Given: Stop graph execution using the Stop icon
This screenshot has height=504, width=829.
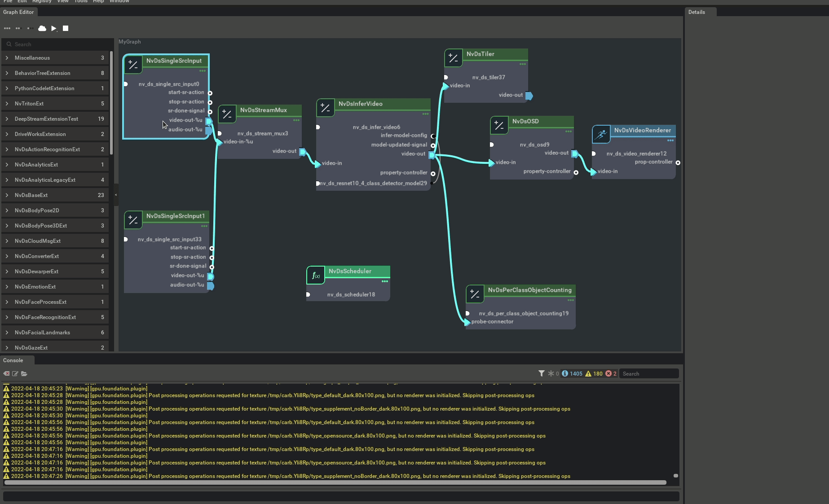Looking at the screenshot, I should pyautogui.click(x=65, y=28).
